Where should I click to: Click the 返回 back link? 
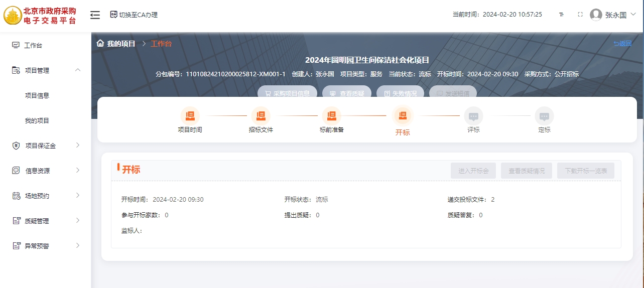[x=622, y=44]
